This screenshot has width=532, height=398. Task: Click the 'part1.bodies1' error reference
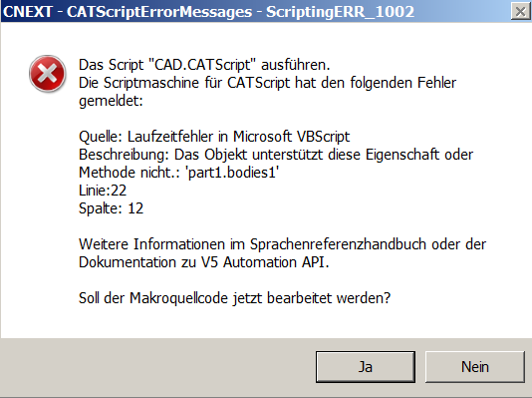[x=232, y=173]
